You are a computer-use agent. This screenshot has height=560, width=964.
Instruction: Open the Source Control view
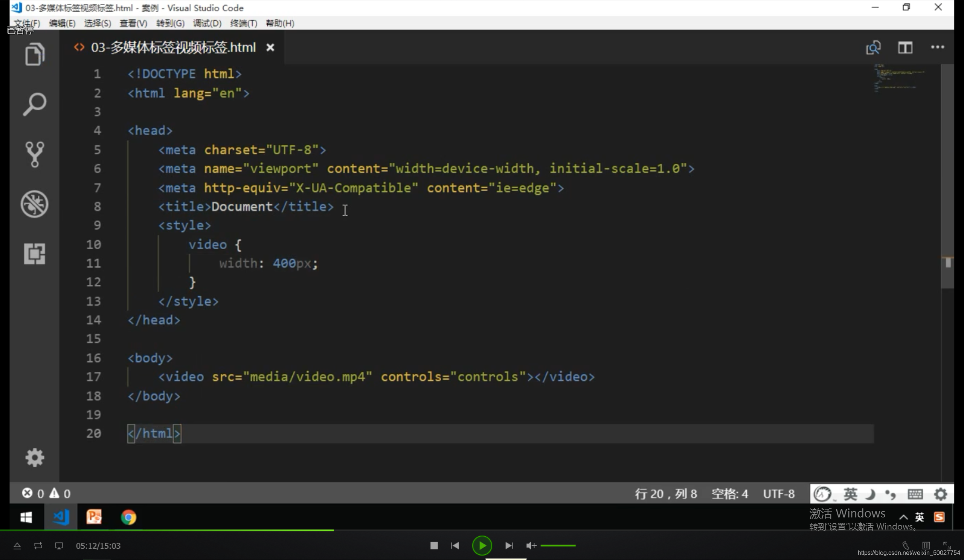(35, 154)
